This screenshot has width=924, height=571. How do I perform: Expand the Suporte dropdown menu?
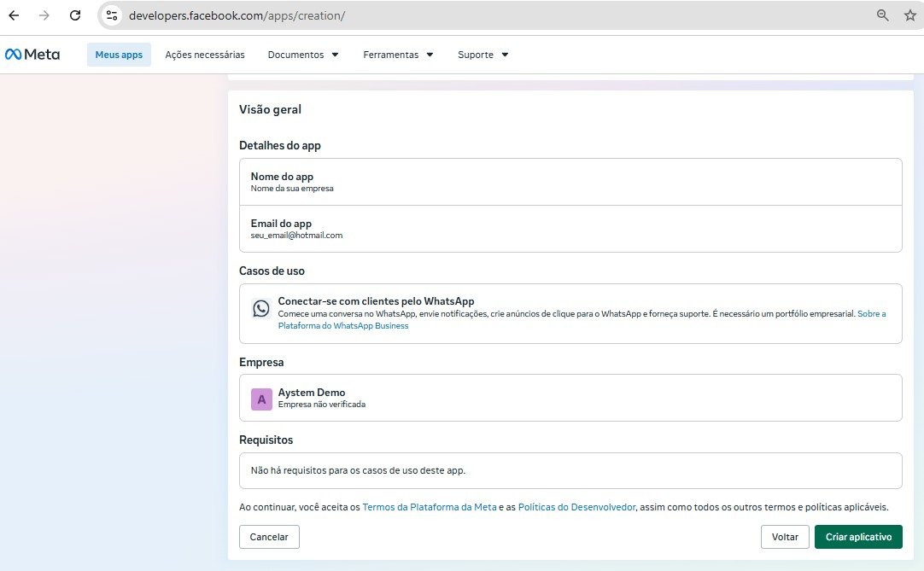point(482,55)
